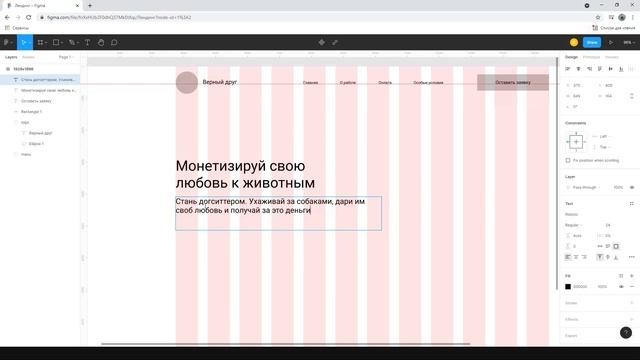Select the Comment tool

tap(114, 42)
